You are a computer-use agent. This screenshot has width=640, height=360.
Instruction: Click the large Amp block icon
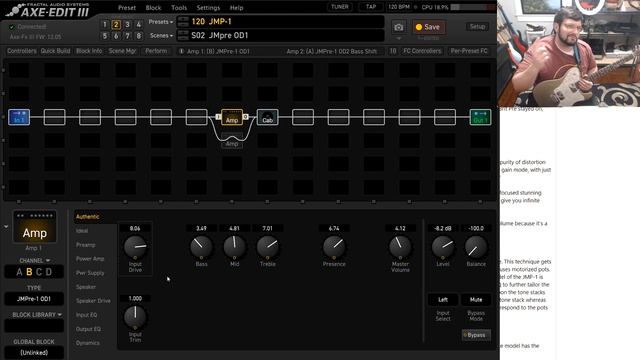point(35,227)
